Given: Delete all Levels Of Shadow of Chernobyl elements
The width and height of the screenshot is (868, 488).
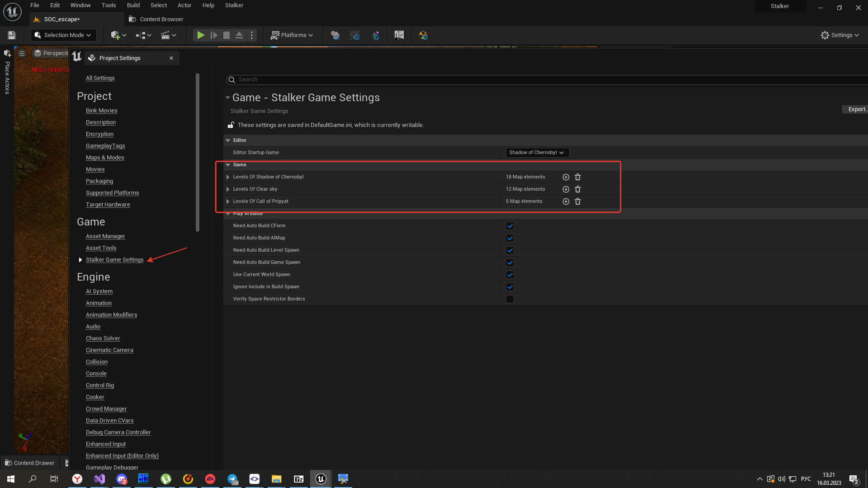Looking at the screenshot, I should coord(578,177).
